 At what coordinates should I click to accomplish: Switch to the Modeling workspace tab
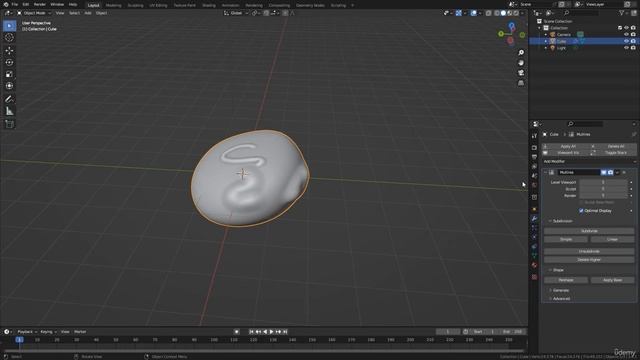113,5
